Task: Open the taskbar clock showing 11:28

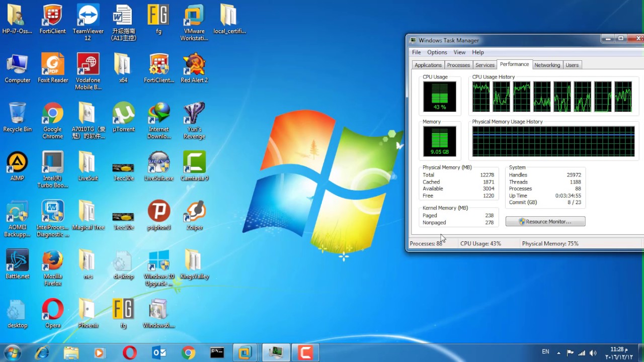Action: coord(619,353)
